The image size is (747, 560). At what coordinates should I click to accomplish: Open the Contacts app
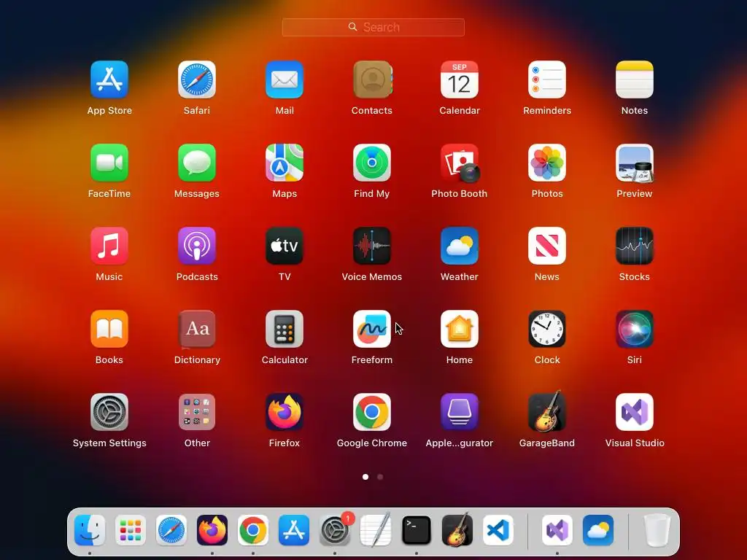point(372,79)
